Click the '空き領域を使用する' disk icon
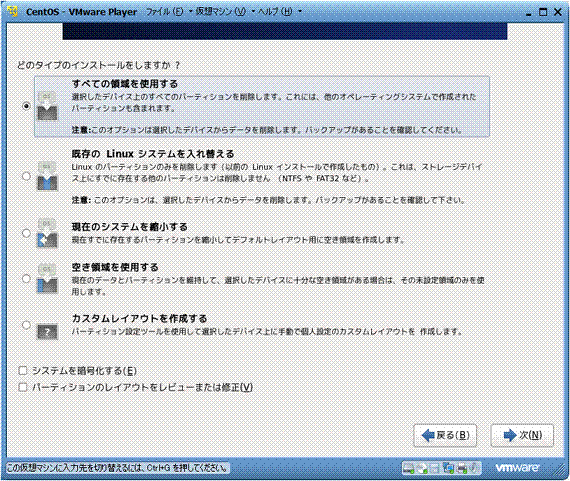The width and height of the screenshot is (570, 481). click(47, 279)
